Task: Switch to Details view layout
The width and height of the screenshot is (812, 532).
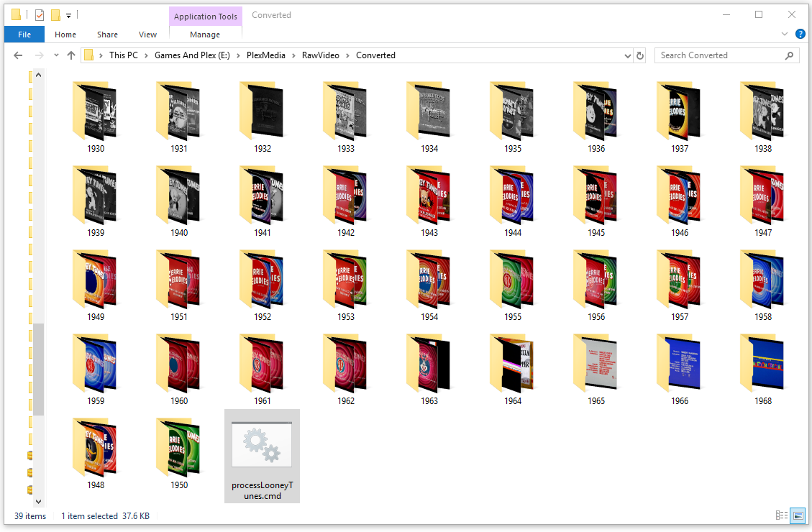Action: pyautogui.click(x=782, y=515)
